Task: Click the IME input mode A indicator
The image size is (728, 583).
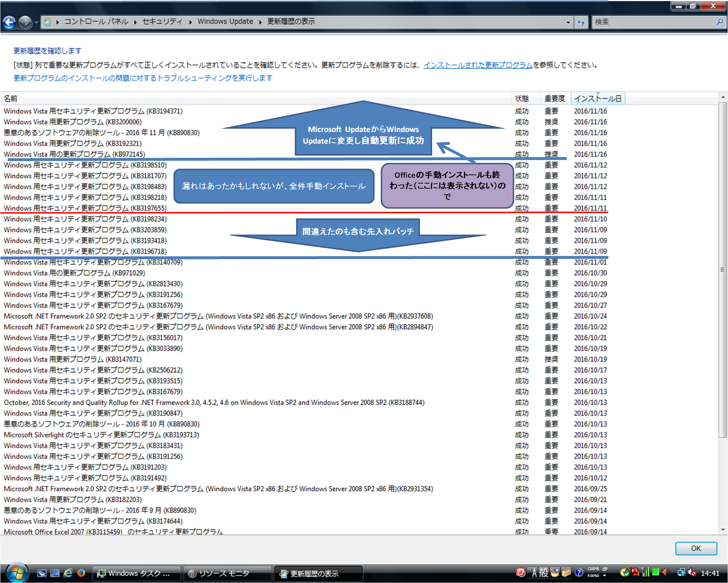Action: [534, 573]
